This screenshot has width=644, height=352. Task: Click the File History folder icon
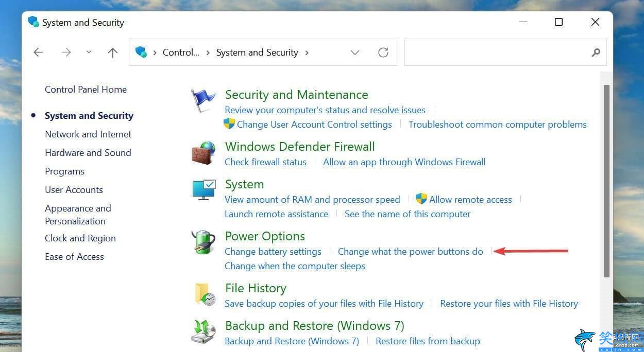204,294
